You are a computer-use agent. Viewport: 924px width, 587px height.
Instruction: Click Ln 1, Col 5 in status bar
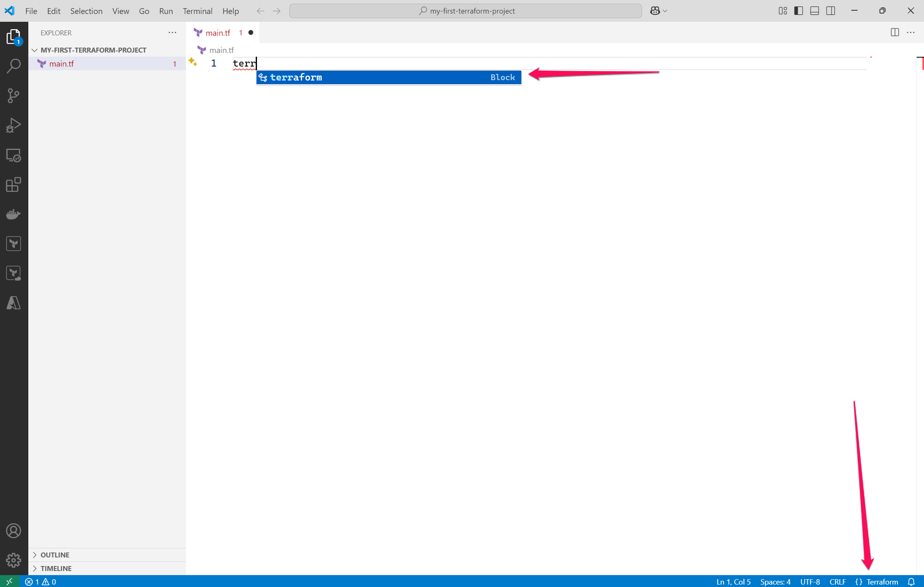[x=733, y=582]
